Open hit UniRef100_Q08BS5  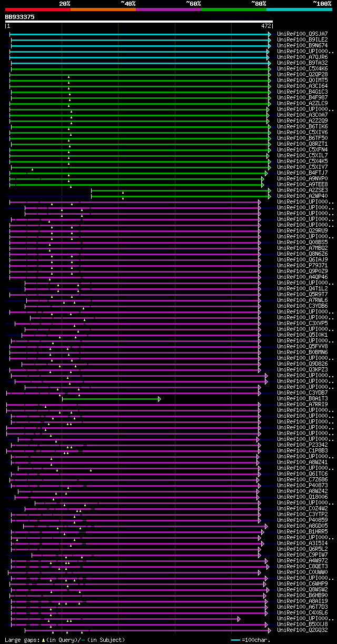tap(302, 243)
